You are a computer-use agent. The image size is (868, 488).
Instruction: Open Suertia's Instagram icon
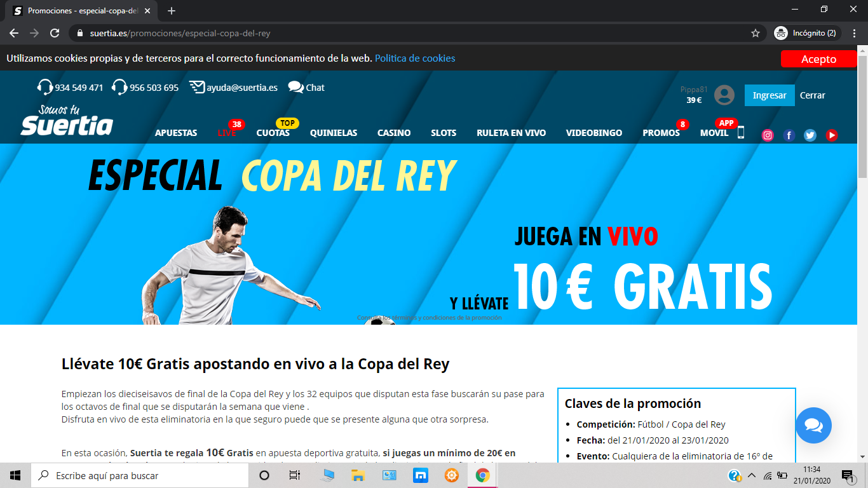click(x=768, y=135)
